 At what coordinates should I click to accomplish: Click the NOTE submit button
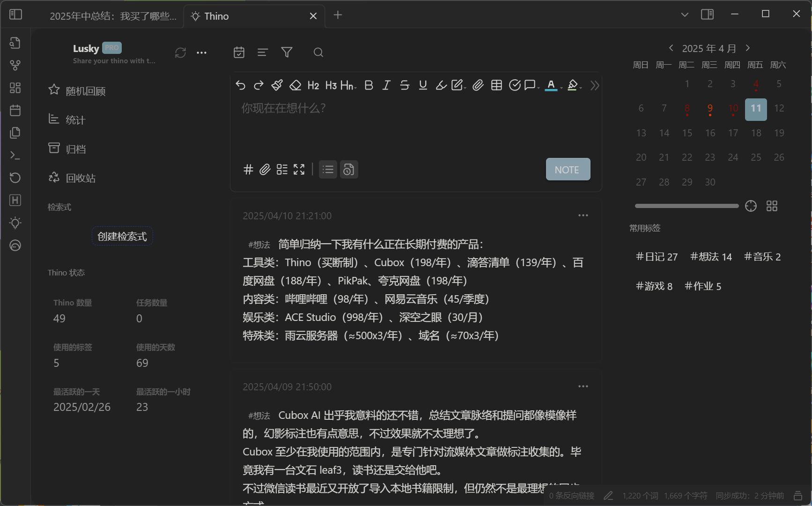[568, 170]
